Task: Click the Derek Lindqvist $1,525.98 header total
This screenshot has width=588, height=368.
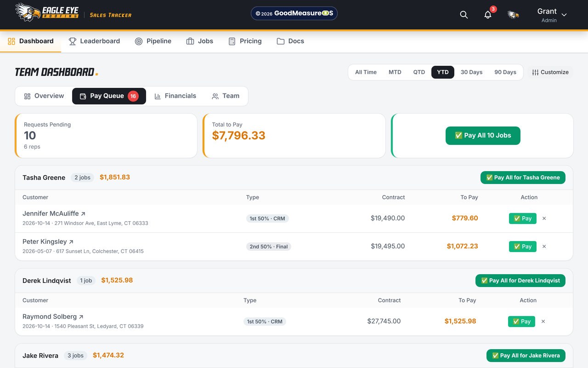Action: coord(117,281)
